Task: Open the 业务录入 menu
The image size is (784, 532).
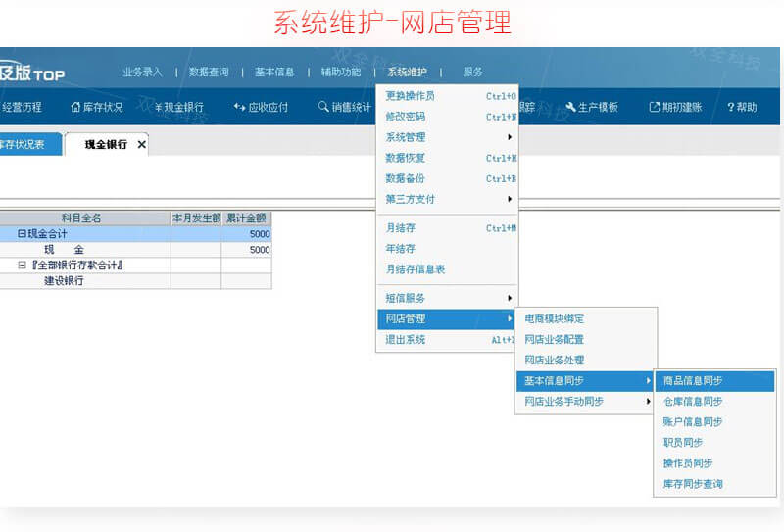Action: click(142, 72)
